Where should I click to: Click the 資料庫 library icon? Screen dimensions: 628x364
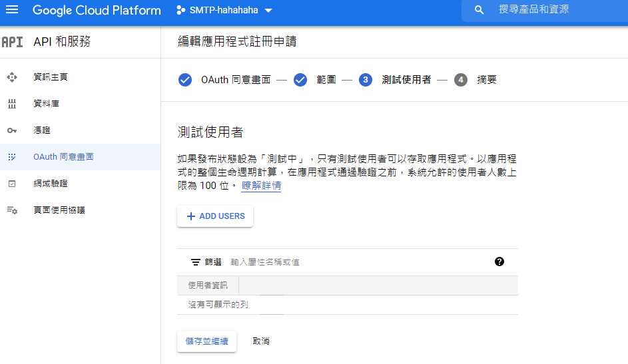click(12, 104)
